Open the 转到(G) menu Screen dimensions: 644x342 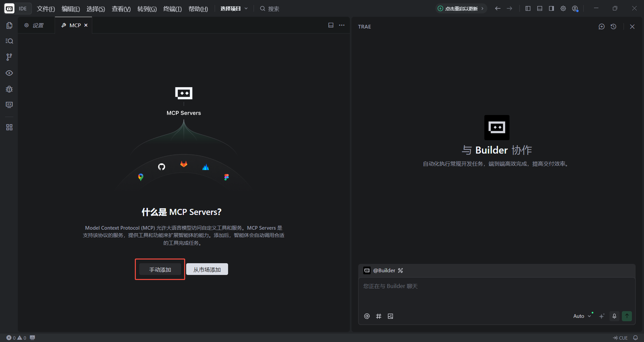pyautogui.click(x=147, y=9)
